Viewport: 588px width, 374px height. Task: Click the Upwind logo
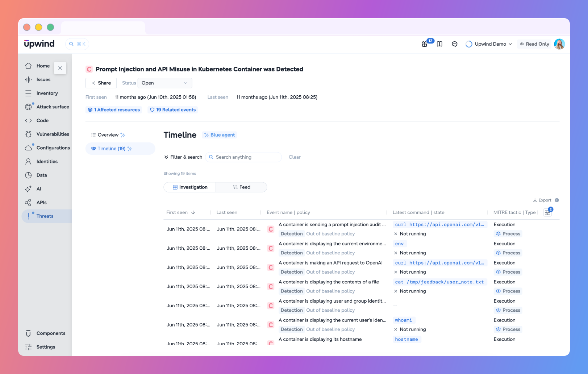click(x=39, y=44)
